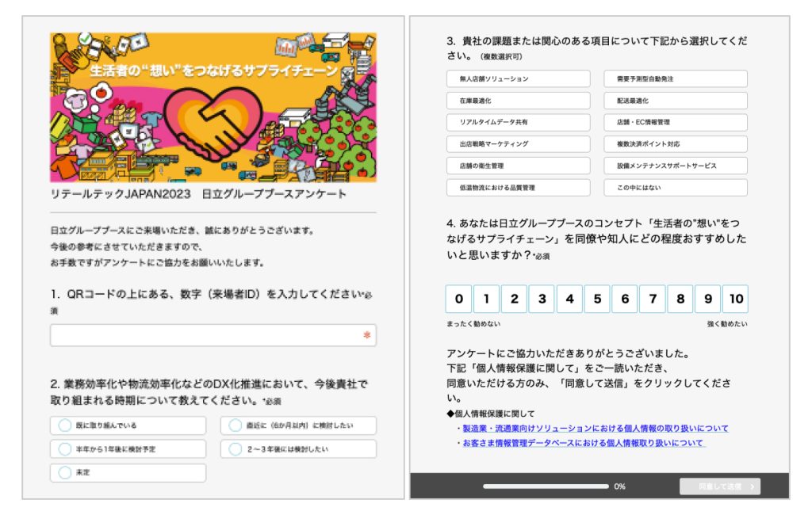Toggle the 店舗・EC情報管理 option
Viewport: 812px width, 515px height.
click(676, 123)
